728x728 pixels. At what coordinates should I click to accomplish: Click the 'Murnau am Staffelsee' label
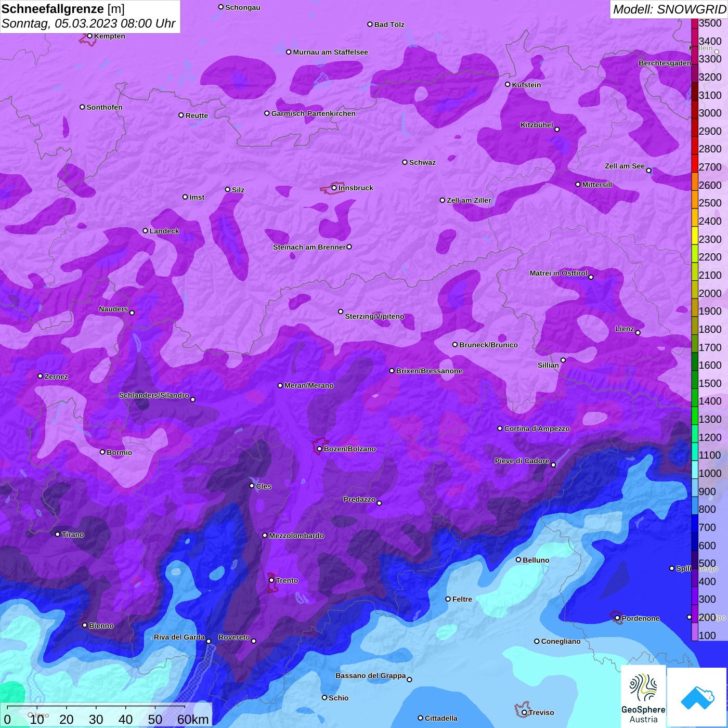pyautogui.click(x=330, y=52)
